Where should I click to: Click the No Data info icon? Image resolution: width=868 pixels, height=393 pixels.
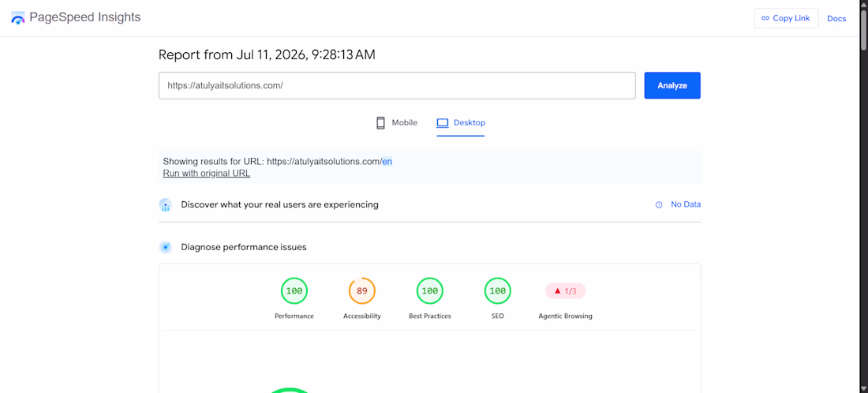pyautogui.click(x=659, y=205)
